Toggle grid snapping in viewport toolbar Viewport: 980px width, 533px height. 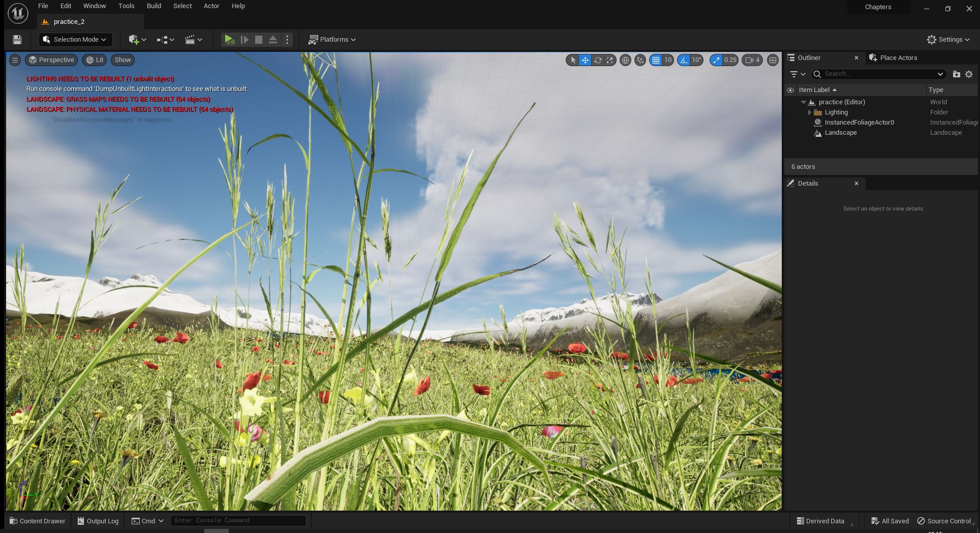tap(656, 60)
